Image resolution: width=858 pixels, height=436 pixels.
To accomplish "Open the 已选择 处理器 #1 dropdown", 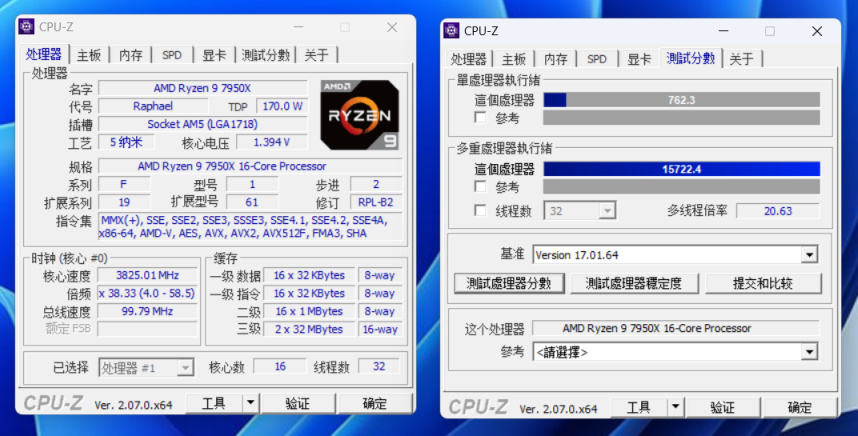I will [x=146, y=368].
